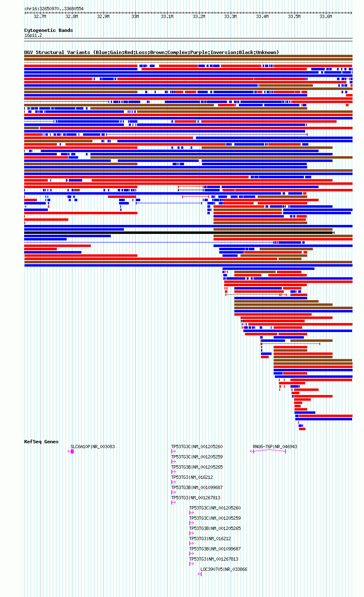This screenshot has width=364, height=597.
Task: Click the SLC6A10P|NR_003083 gene label
Action: point(92,447)
